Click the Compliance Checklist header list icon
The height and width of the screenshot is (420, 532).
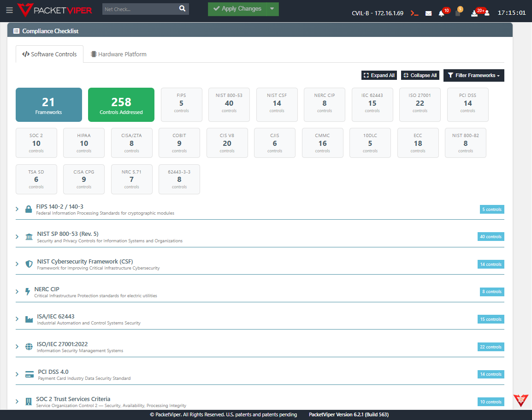(x=16, y=30)
